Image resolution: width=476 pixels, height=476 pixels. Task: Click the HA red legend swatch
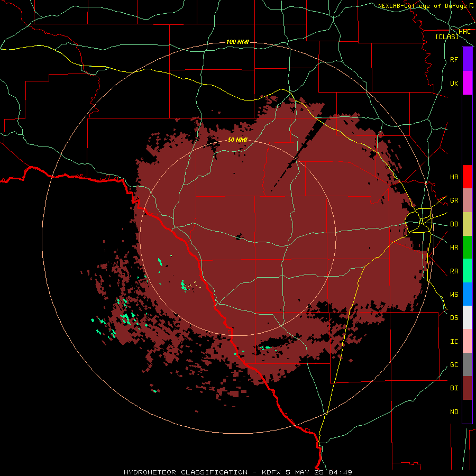467,177
